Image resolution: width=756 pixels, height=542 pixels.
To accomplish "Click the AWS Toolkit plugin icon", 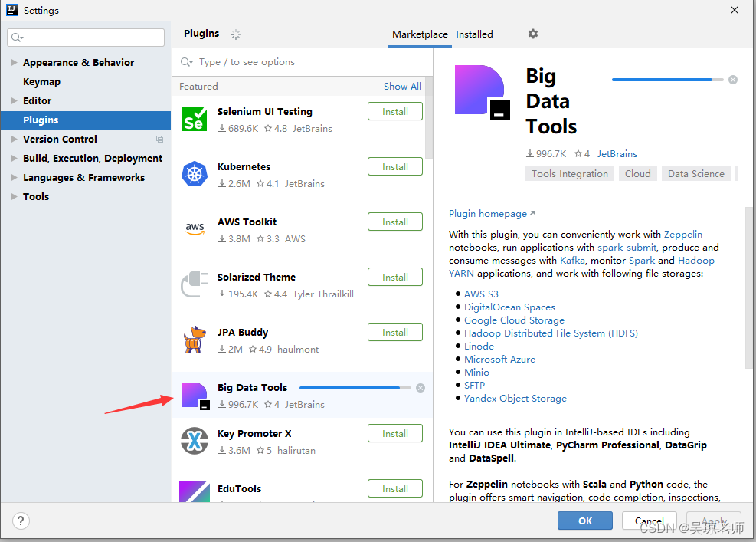I will click(x=195, y=228).
